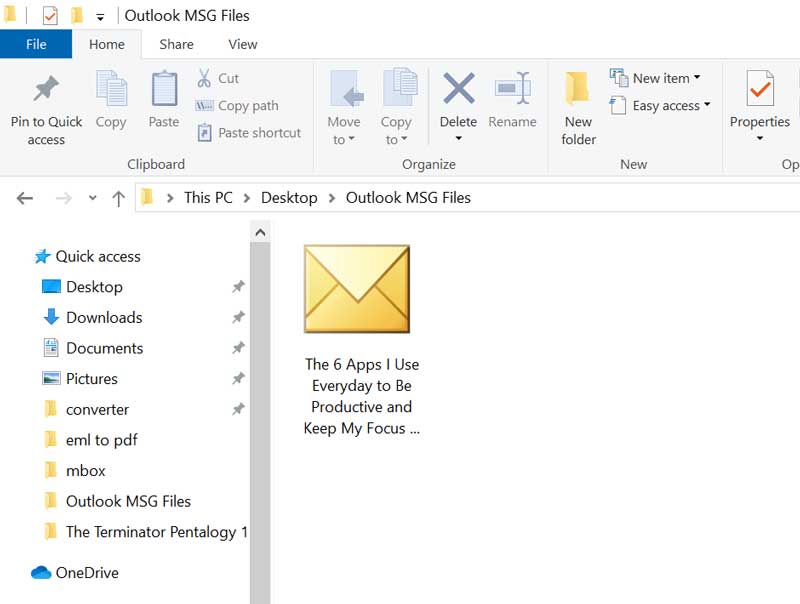Open the Easy access dropdown
Image resolution: width=800 pixels, height=604 pixels.
(x=660, y=106)
